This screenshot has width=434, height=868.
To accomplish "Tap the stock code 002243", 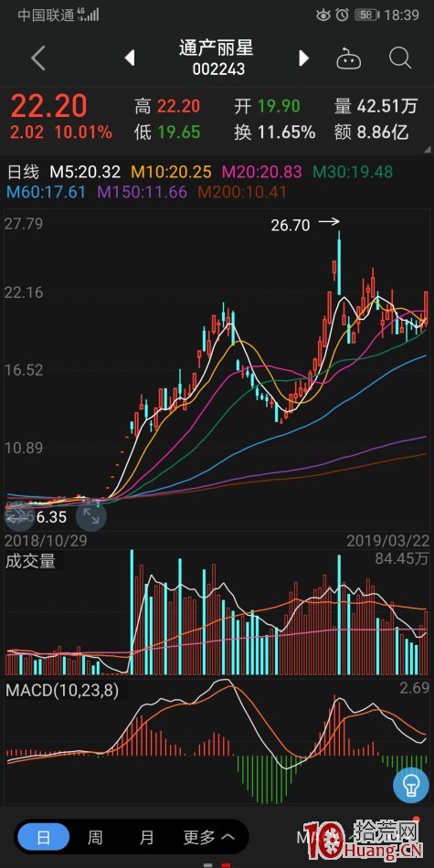I will tap(218, 69).
